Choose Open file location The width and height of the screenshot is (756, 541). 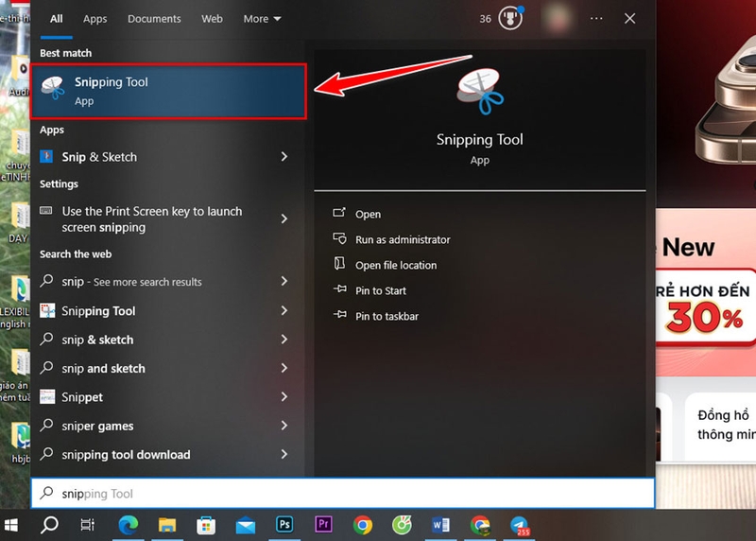396,266
